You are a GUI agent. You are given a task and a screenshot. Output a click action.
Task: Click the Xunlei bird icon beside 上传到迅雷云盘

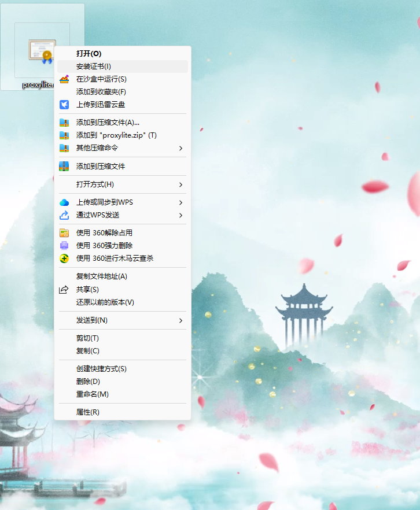tap(64, 105)
